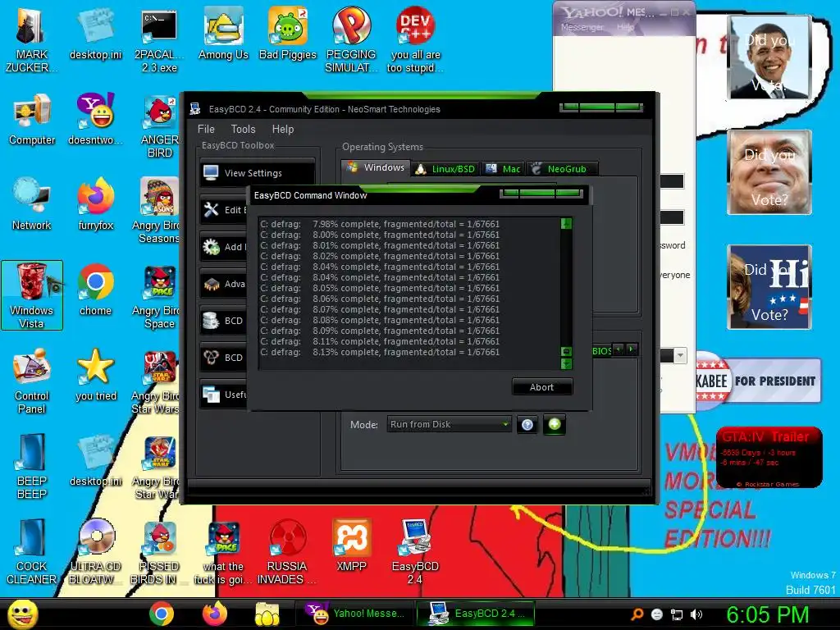The image size is (840, 630).
Task: Select the PEGGING SIMULAT desktop icon
Action: click(x=351, y=39)
